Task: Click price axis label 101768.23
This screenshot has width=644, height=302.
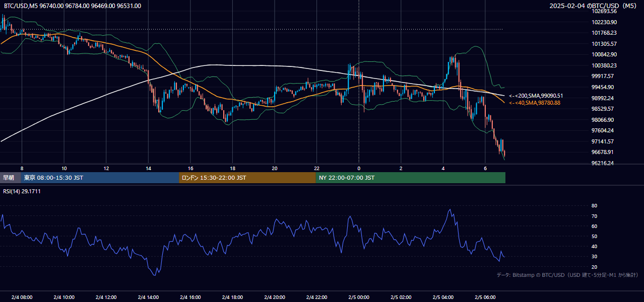Action: point(604,33)
